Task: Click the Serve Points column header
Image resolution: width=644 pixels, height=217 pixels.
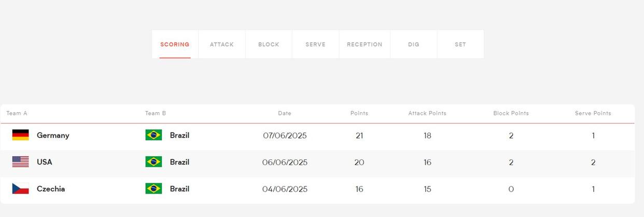Action: click(x=593, y=113)
